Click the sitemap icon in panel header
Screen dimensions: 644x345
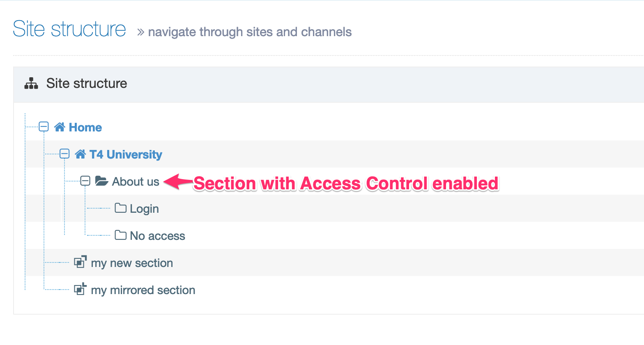(31, 83)
